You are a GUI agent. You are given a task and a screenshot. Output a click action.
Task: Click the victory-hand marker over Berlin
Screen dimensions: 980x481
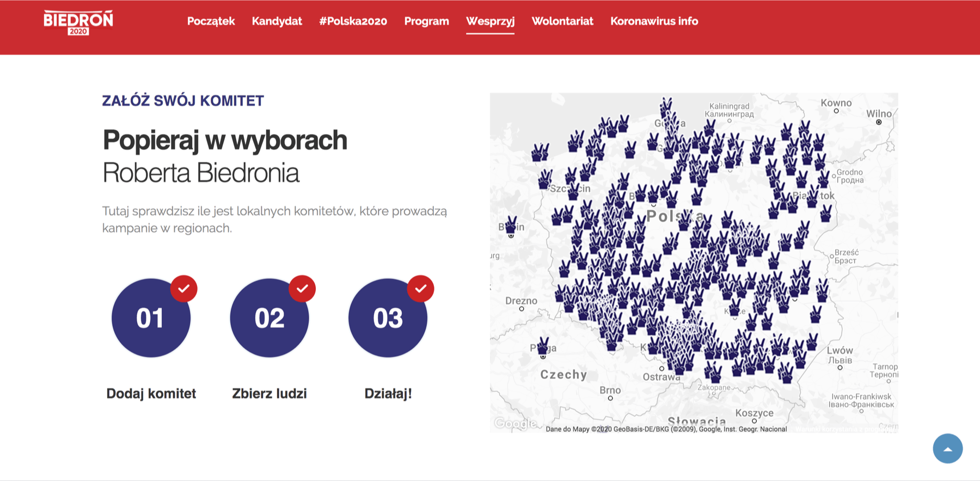click(x=511, y=224)
